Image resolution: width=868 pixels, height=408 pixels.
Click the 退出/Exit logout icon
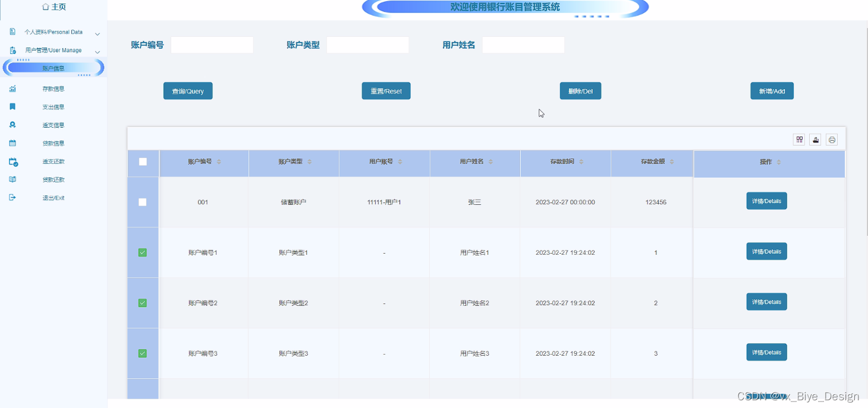[12, 198]
